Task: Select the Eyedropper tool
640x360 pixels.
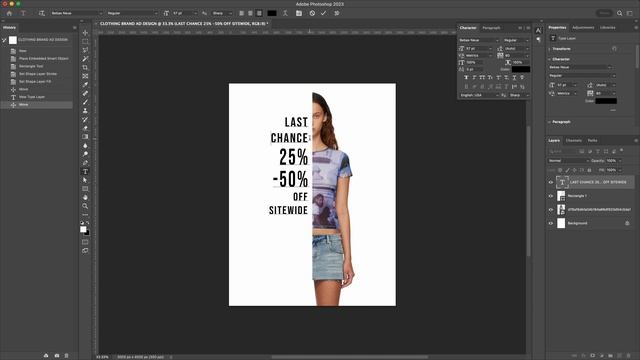Action: coord(85,84)
